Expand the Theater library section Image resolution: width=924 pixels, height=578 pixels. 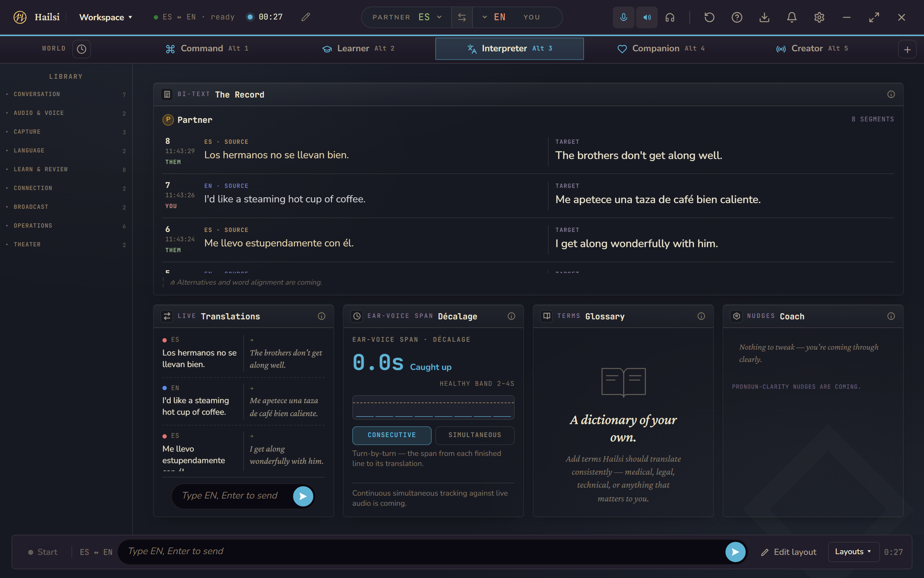coord(66,244)
